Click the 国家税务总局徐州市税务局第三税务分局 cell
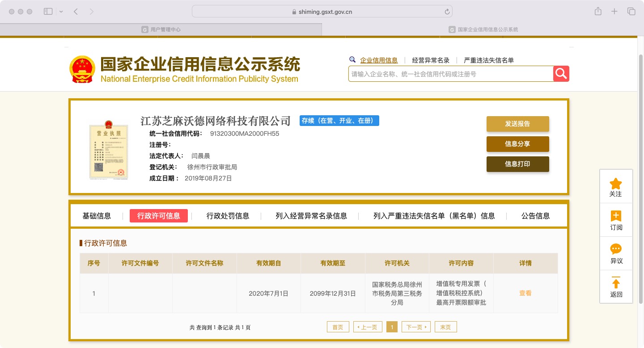Viewport: 644px width, 348px height. point(397,293)
